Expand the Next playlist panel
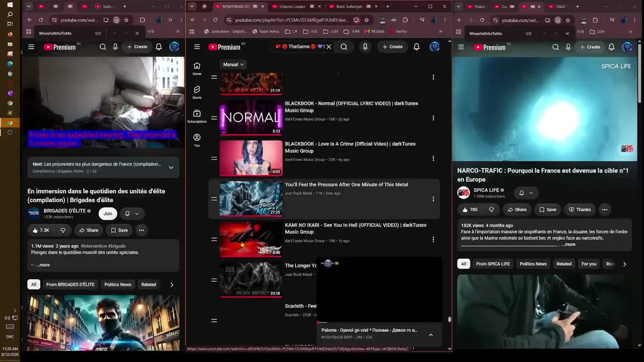This screenshot has width=644, height=362. (x=171, y=167)
